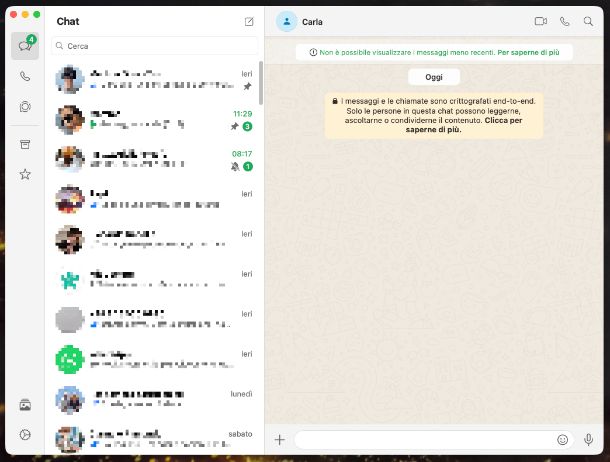
Task: Click the Chat heading
Action: click(68, 22)
